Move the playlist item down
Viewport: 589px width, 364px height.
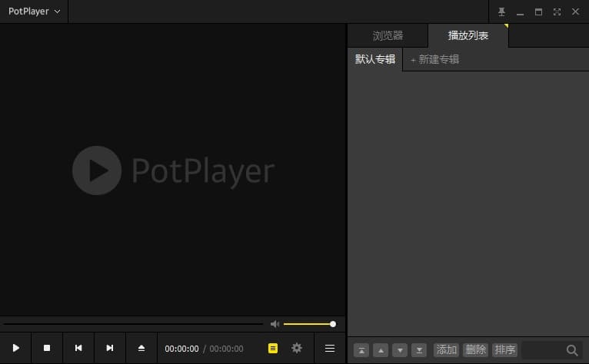(400, 350)
